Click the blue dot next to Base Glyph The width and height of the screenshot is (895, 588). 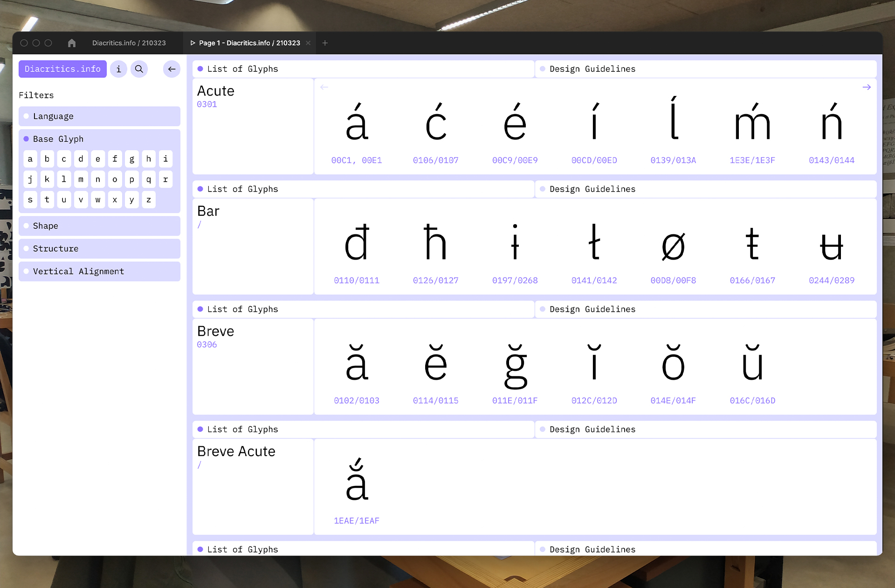tap(26, 138)
